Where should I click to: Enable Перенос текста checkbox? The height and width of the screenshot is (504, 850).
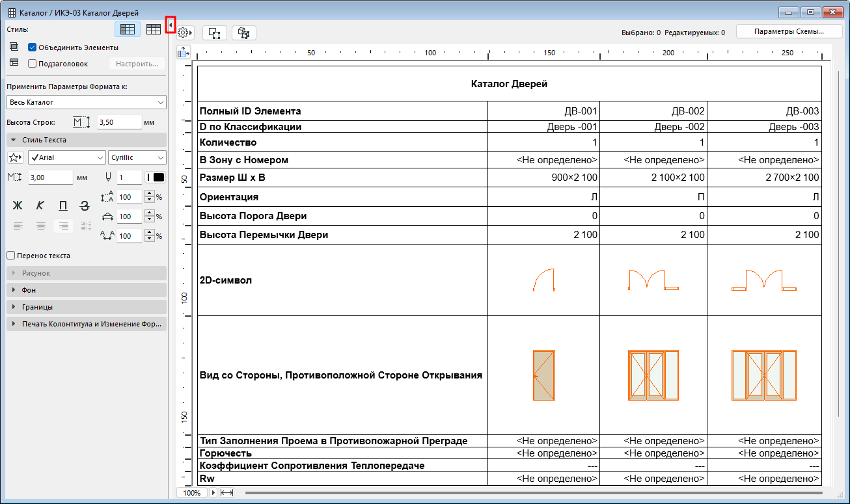[x=10, y=256]
